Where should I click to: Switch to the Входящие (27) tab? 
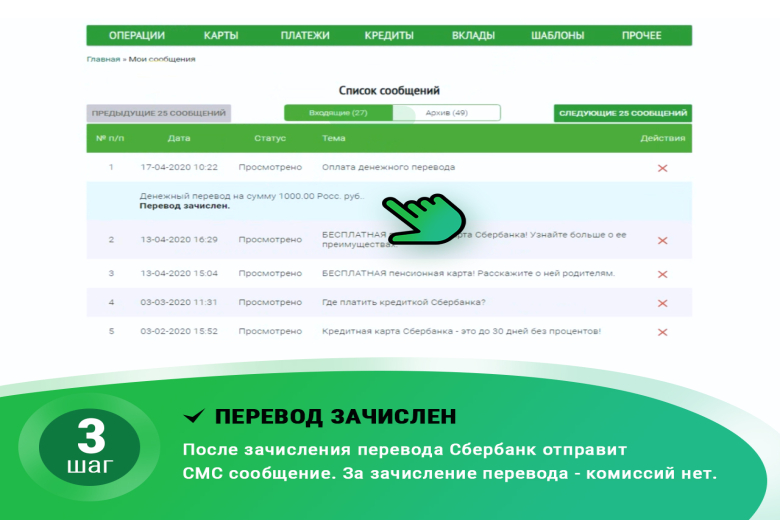pyautogui.click(x=338, y=113)
